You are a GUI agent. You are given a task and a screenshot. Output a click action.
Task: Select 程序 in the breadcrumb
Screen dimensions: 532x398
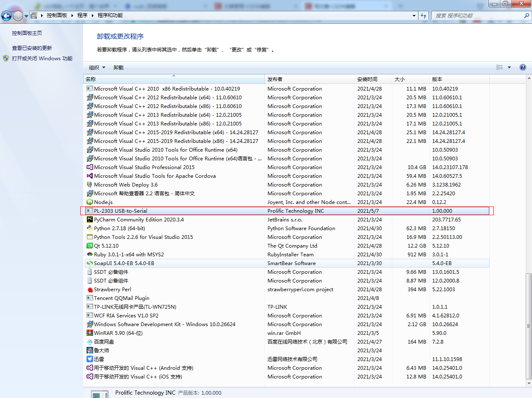tap(82, 15)
